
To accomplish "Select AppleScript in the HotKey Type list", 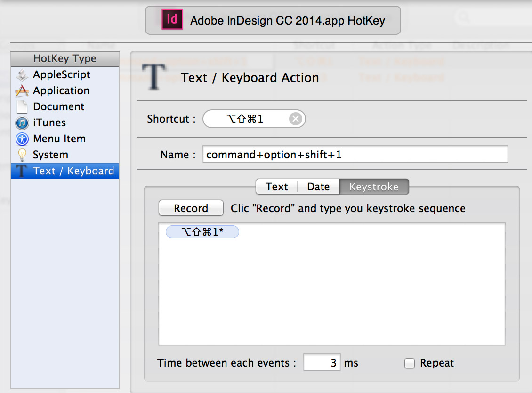I will [x=65, y=75].
